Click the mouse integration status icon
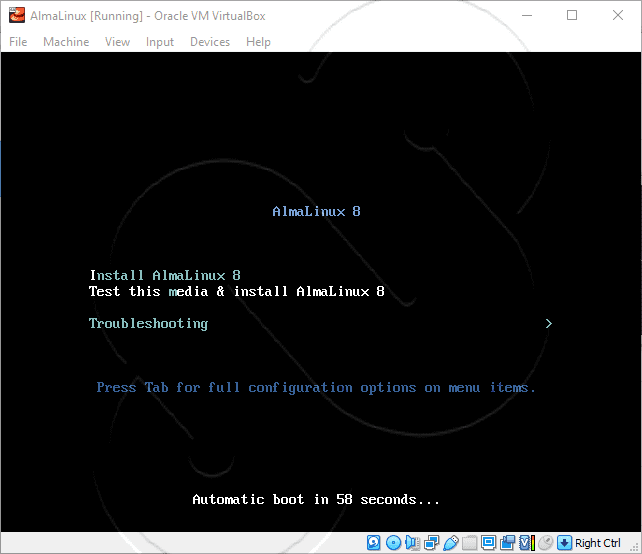 click(x=545, y=543)
